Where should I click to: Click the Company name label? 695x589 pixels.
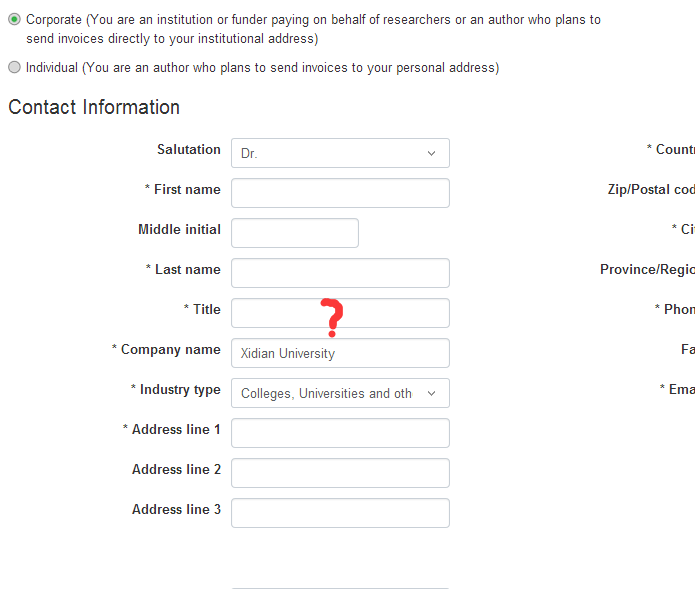(170, 350)
